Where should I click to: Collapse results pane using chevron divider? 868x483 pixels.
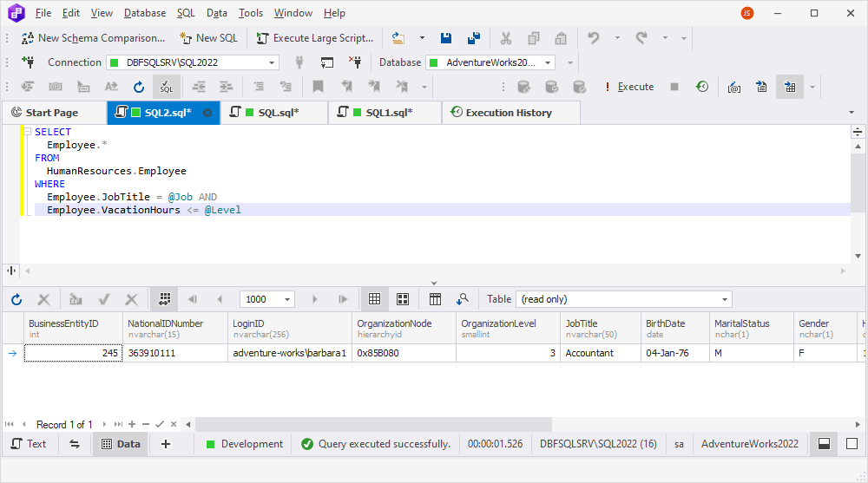point(434,283)
